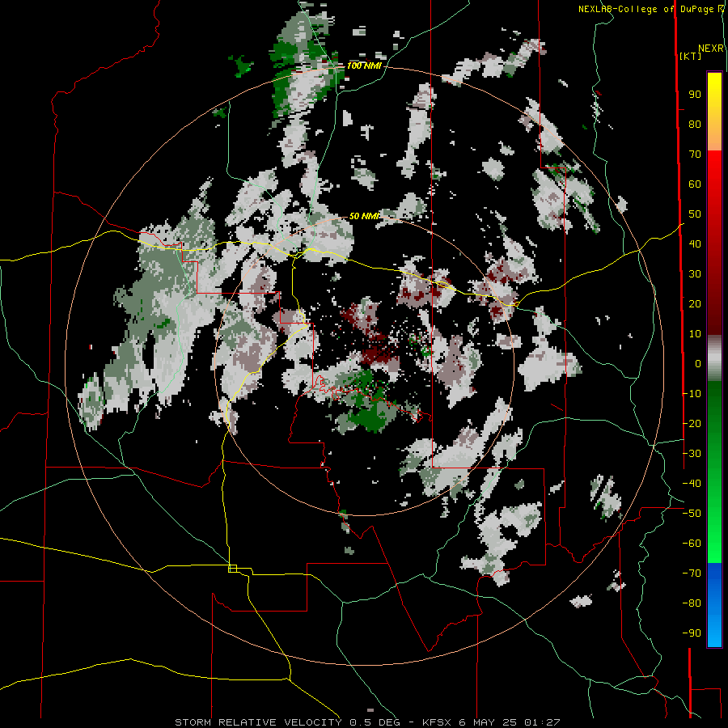Select the 40 value on velocity scale
728x728 pixels.
pos(695,244)
